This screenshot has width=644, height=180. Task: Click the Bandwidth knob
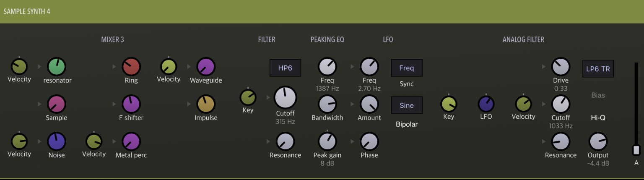point(327,104)
